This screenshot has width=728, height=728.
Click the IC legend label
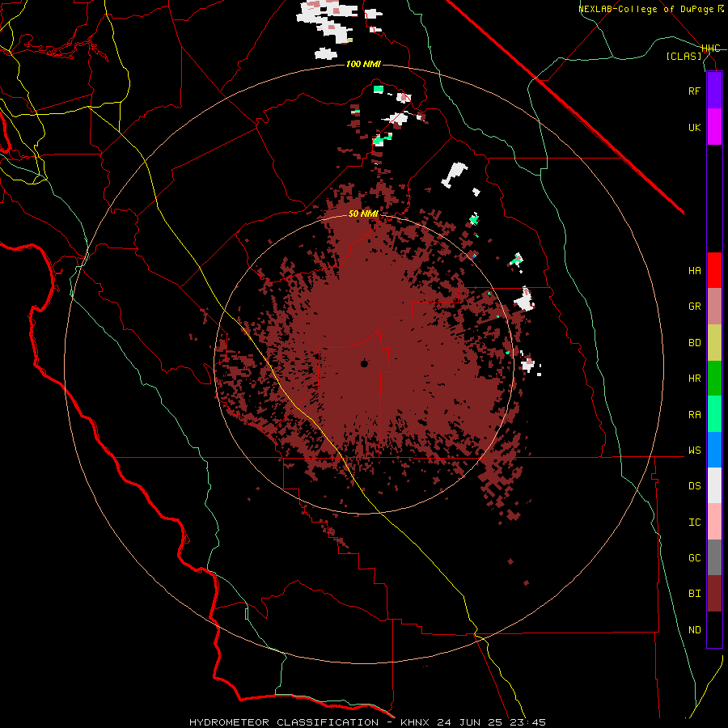tap(694, 523)
